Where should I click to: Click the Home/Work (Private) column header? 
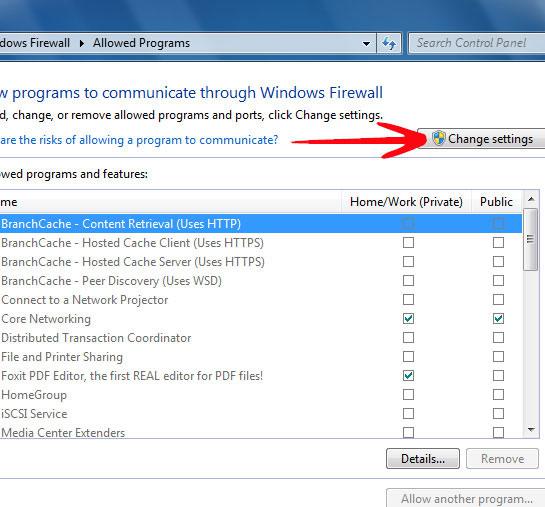[x=406, y=202]
